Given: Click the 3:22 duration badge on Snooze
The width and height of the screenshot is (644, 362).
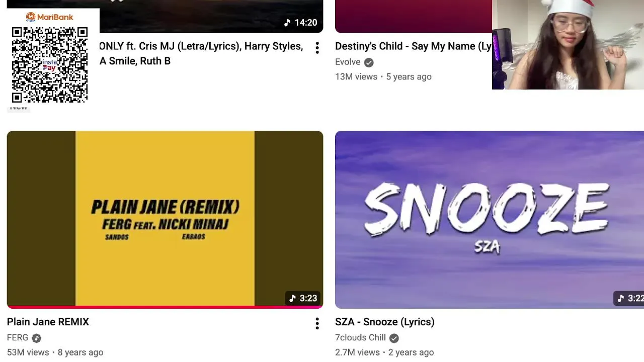Looking at the screenshot, I should pos(629,298).
